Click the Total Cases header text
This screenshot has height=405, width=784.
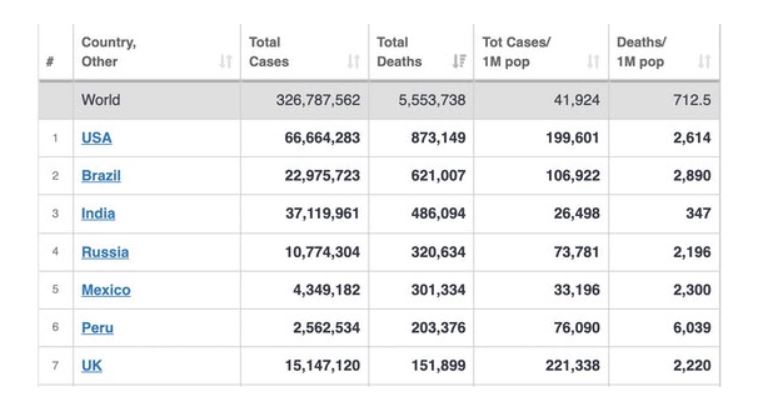[269, 52]
